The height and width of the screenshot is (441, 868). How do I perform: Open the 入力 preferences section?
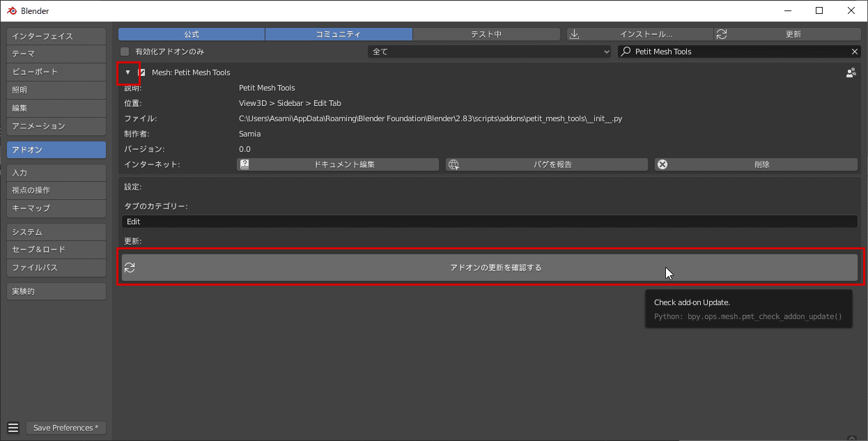pyautogui.click(x=56, y=173)
